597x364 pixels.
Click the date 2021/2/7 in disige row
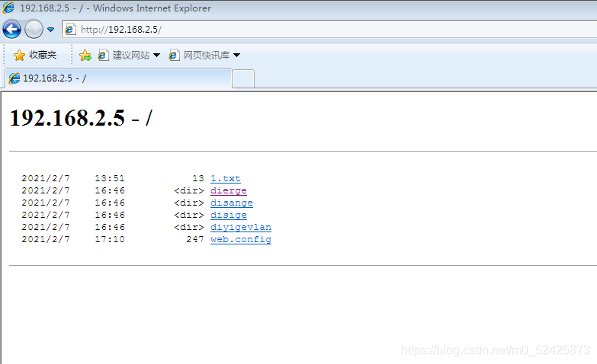46,215
